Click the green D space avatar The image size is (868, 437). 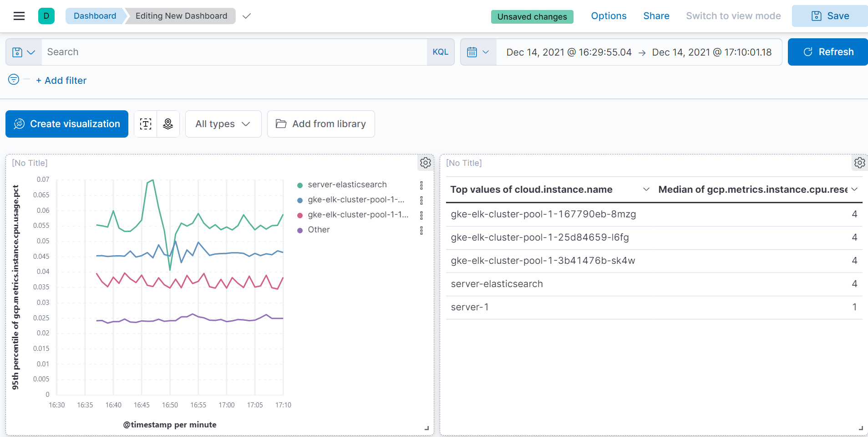[x=46, y=16]
